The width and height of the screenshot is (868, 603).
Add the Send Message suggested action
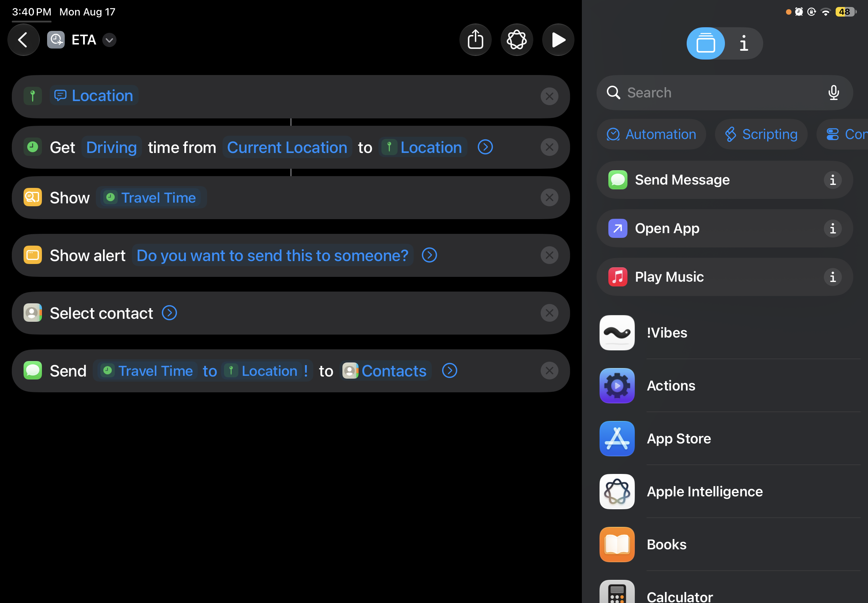pyautogui.click(x=725, y=180)
